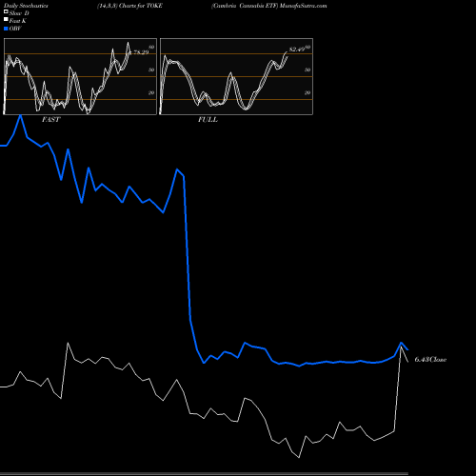The height and width of the screenshot is (476, 476).
Task: Click the 50 axis label in FULL chart
Action: (307, 69)
